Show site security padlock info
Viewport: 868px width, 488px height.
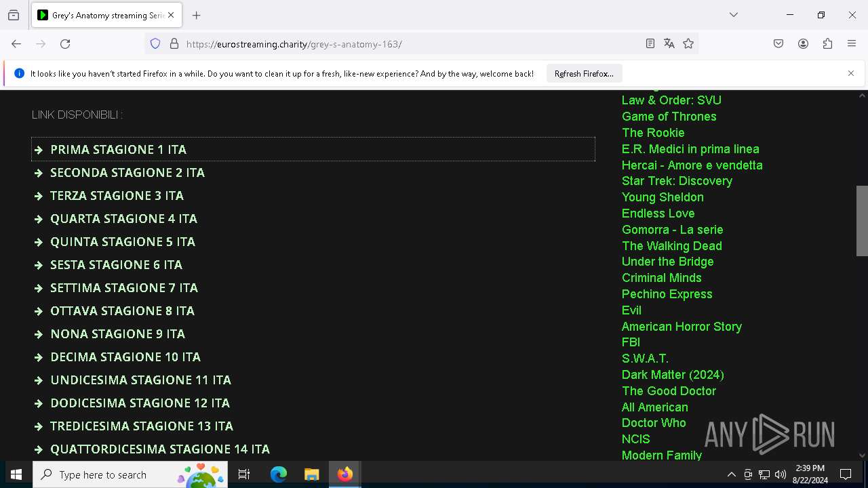point(174,44)
